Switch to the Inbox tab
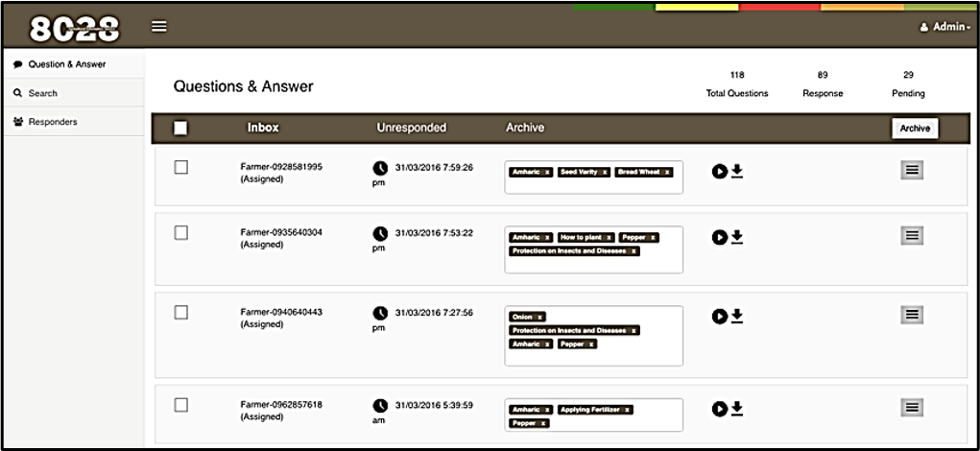 [263, 128]
